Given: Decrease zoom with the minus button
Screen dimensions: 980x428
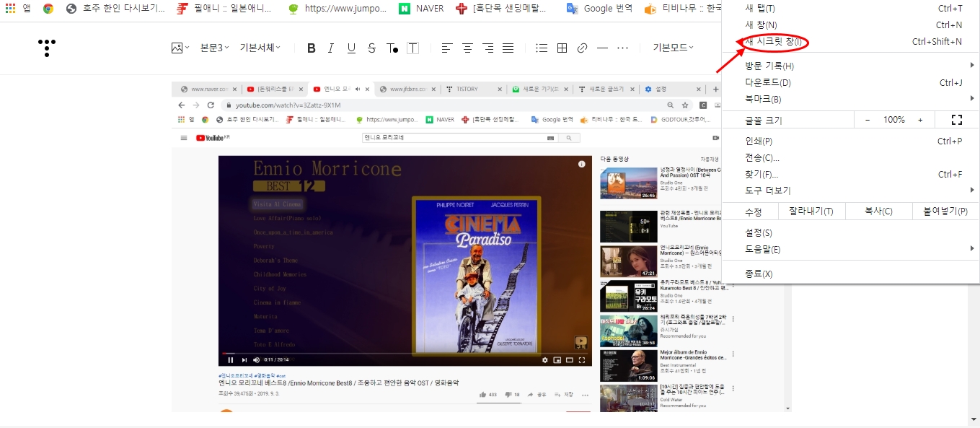Looking at the screenshot, I should 868,120.
